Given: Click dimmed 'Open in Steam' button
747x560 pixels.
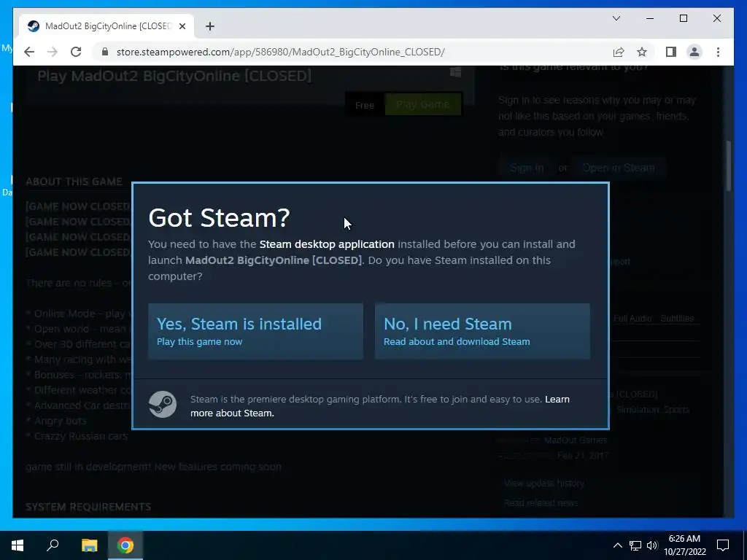Looking at the screenshot, I should click(619, 168).
